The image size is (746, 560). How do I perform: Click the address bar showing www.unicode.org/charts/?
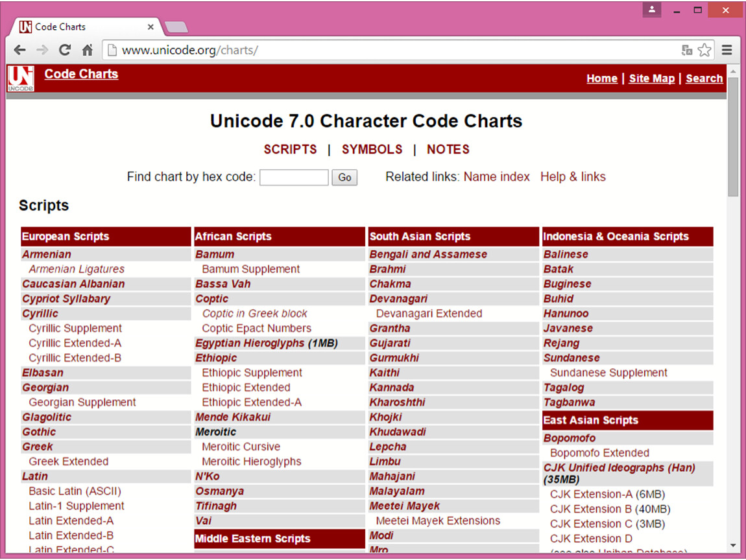[389, 50]
